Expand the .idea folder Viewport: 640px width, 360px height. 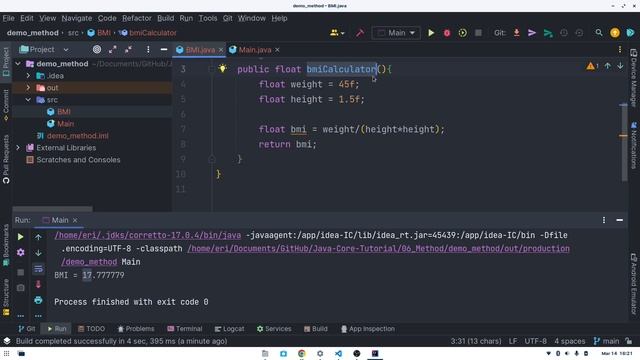[28, 76]
